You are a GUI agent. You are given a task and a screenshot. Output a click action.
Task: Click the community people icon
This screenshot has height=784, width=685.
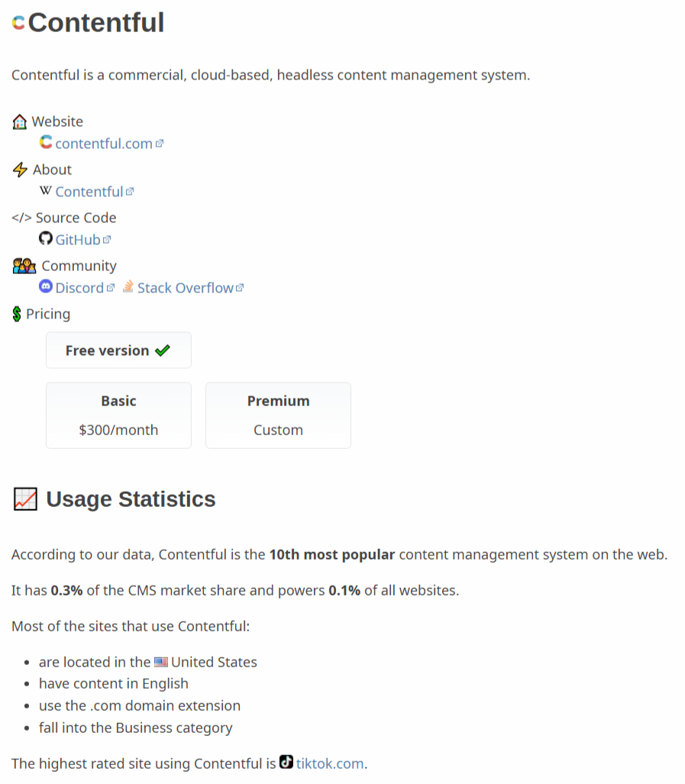click(22, 265)
